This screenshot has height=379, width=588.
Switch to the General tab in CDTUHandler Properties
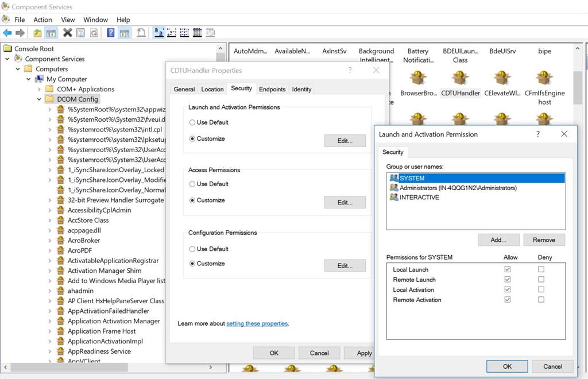[x=184, y=89]
